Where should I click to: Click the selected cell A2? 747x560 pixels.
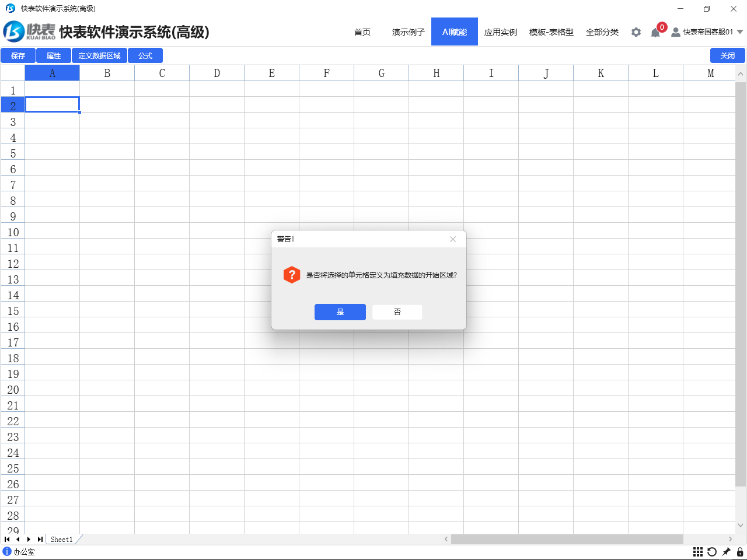tap(52, 104)
